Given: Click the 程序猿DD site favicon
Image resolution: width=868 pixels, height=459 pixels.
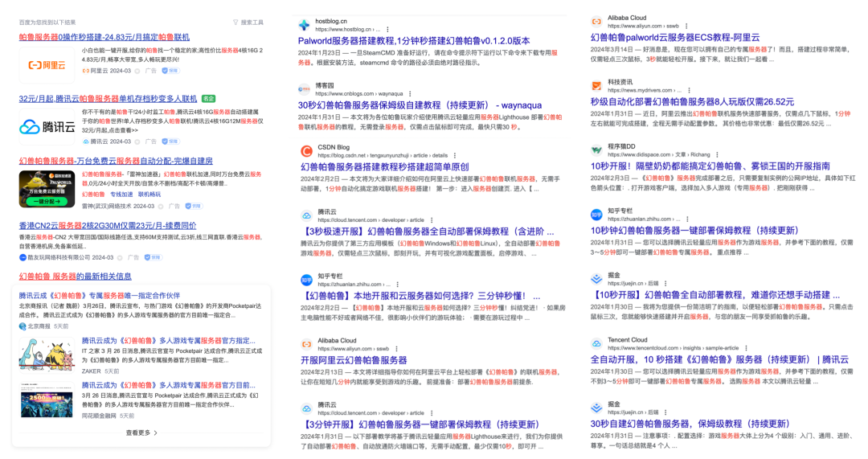Looking at the screenshot, I should [596, 150].
